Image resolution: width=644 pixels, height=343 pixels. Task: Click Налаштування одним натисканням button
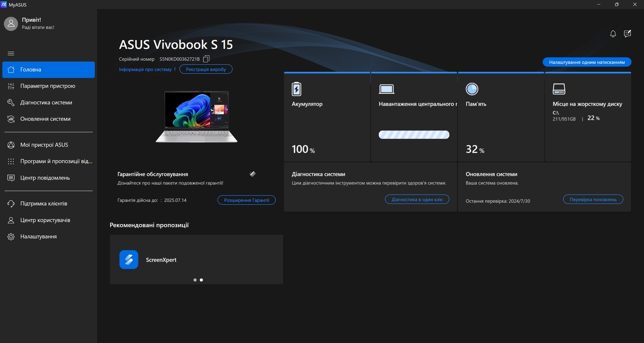coord(587,62)
